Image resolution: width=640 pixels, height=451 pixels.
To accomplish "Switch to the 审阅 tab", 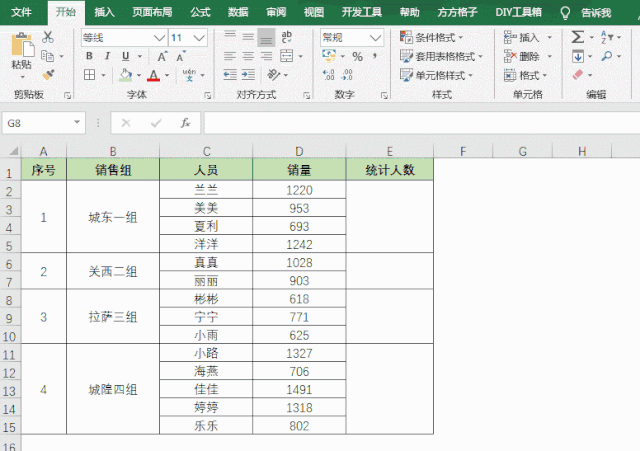I will (276, 12).
